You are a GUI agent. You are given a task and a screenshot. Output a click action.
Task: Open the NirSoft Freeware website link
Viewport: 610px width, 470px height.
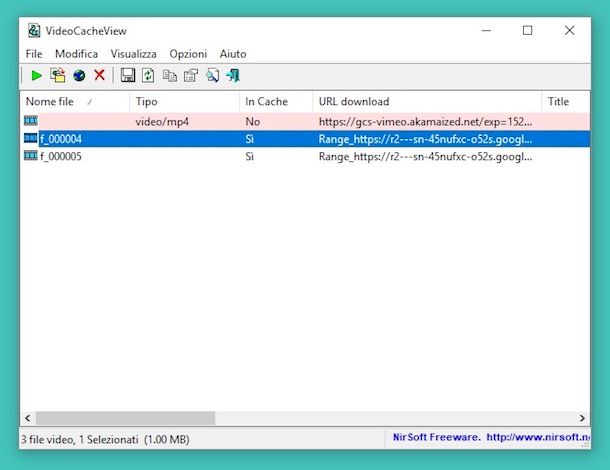click(x=491, y=437)
